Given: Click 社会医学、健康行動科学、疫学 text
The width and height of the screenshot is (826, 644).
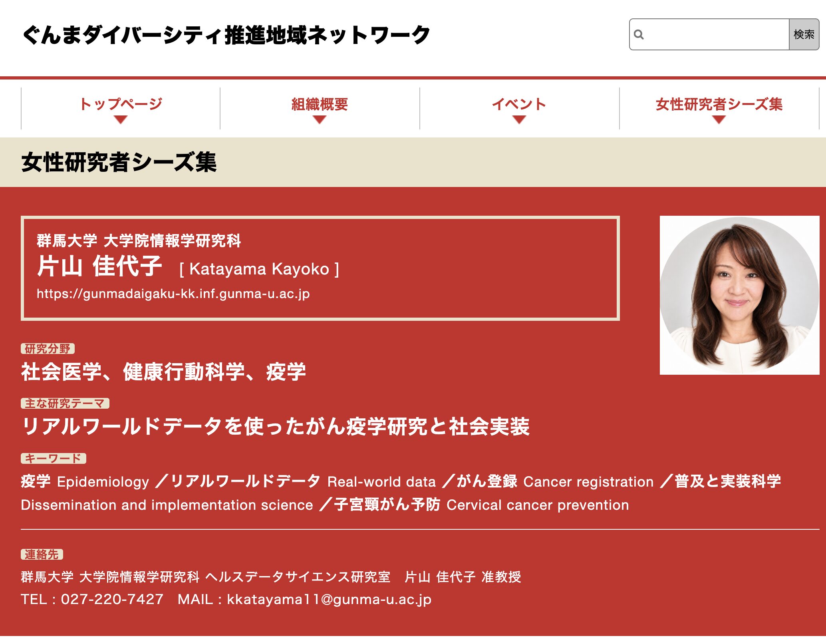Looking at the screenshot, I should coord(163,372).
